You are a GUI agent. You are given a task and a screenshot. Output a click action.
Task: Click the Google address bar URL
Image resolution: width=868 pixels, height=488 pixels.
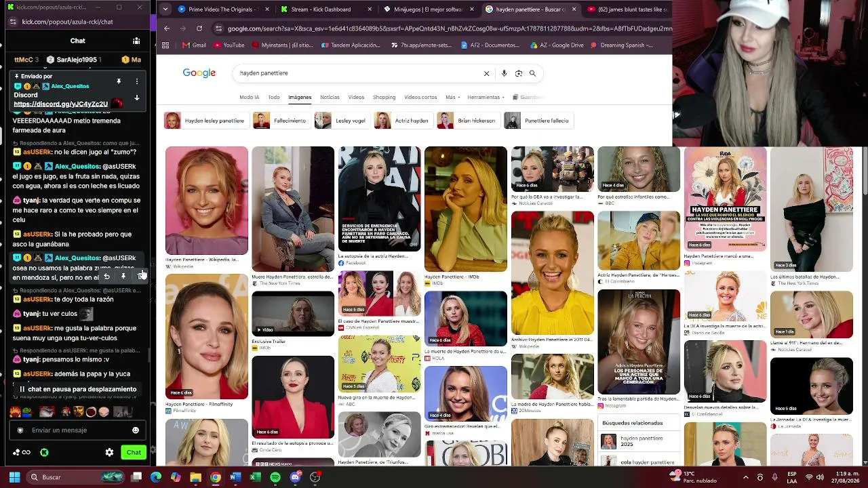pyautogui.click(x=450, y=28)
